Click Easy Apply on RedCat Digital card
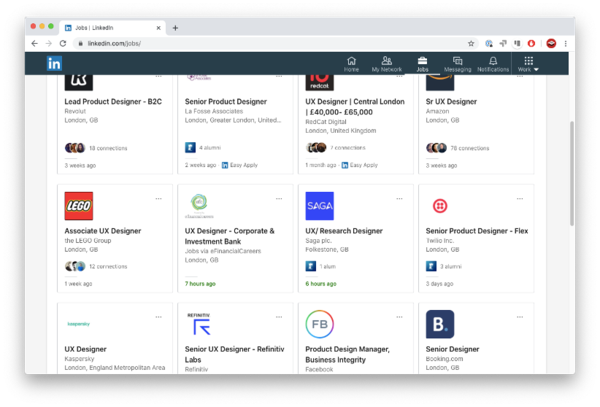 tap(360, 165)
